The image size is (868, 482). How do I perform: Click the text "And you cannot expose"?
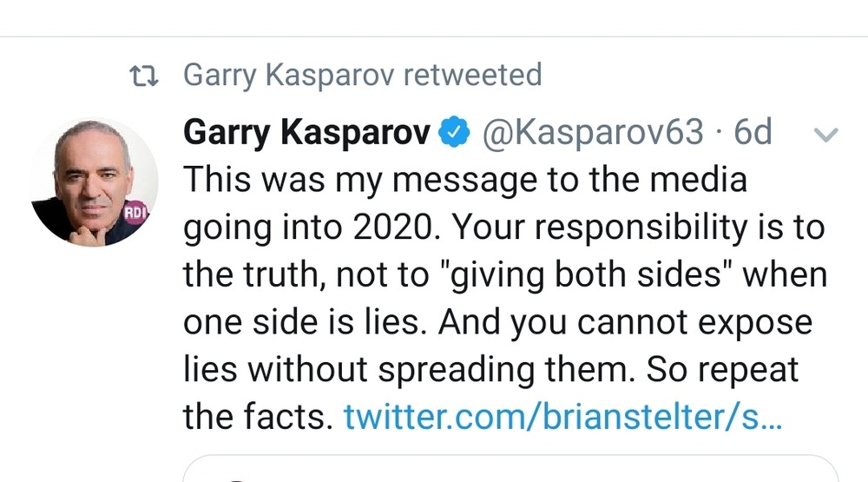coord(625,323)
